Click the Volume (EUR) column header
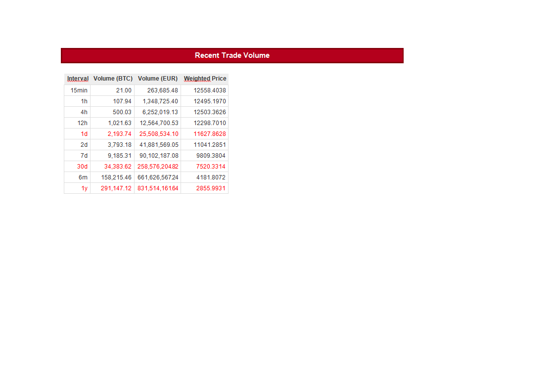Image resolution: width=555 pixels, height=392 pixels. [x=157, y=78]
